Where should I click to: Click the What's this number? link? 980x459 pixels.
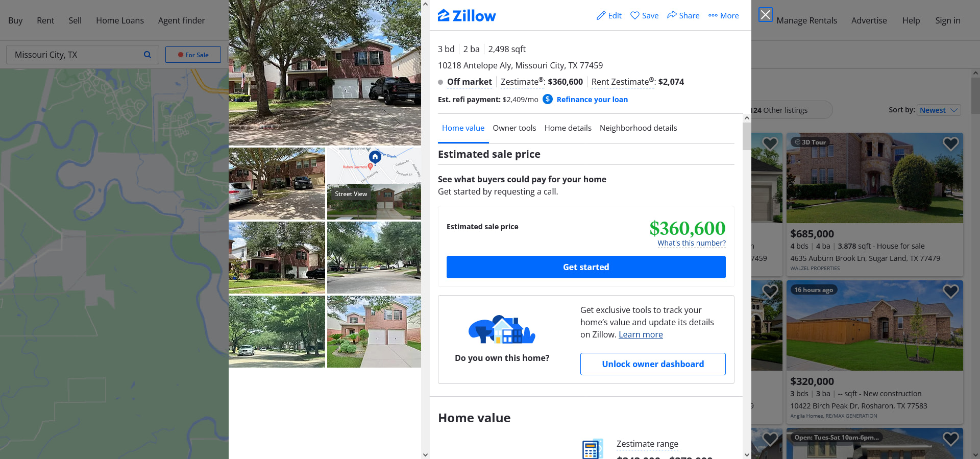(x=692, y=243)
